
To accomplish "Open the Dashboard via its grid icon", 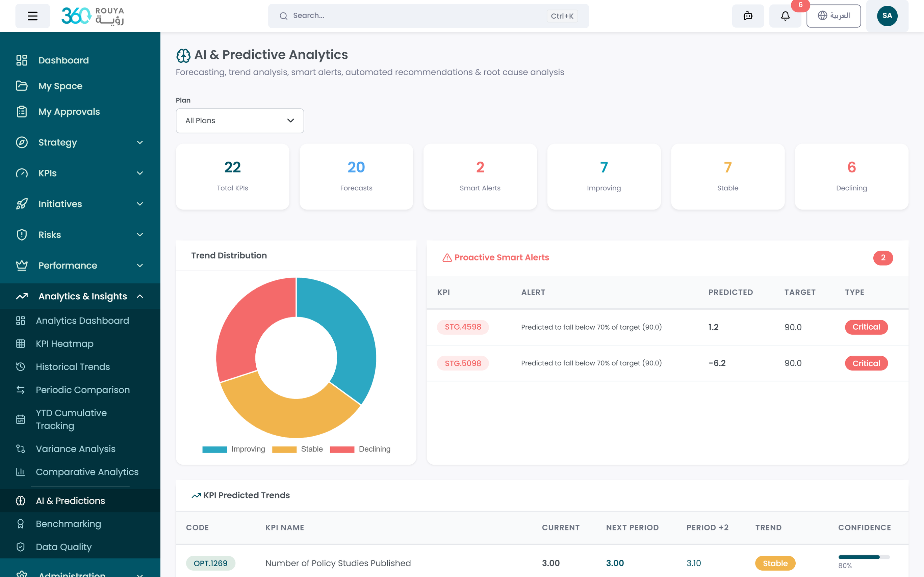I will 22,60.
